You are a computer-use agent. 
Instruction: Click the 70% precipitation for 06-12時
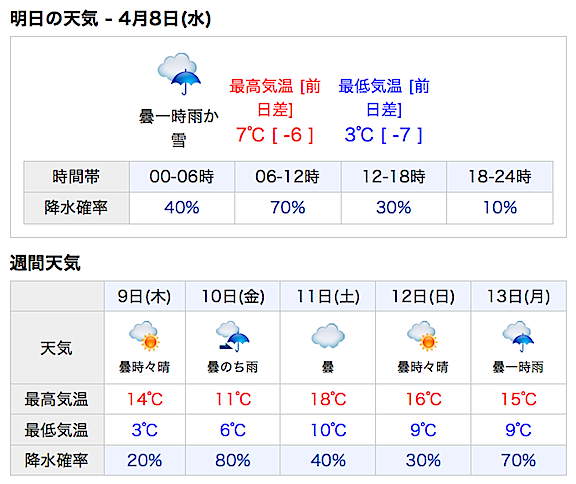pos(288,207)
